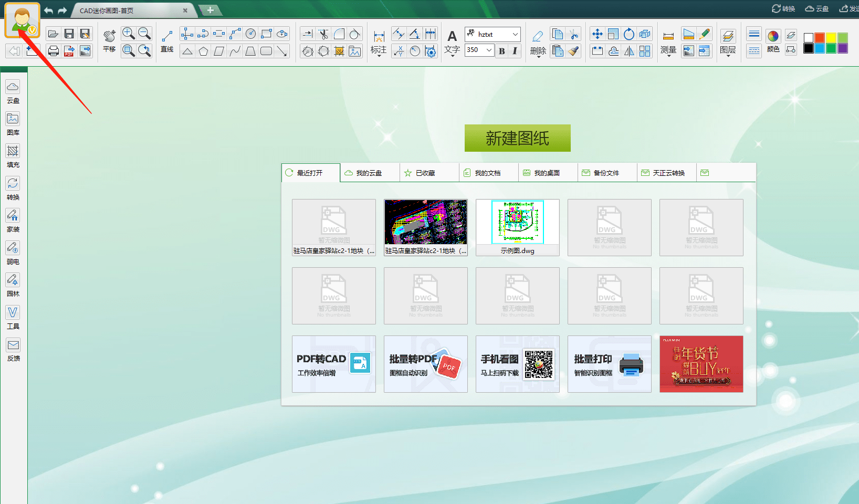Click the array grid tool icon
This screenshot has width=859, height=504.
click(645, 51)
